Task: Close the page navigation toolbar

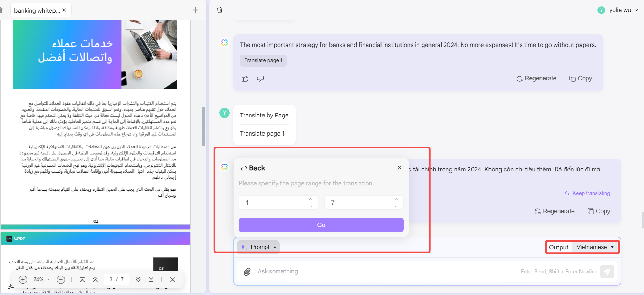Action: [x=173, y=279]
